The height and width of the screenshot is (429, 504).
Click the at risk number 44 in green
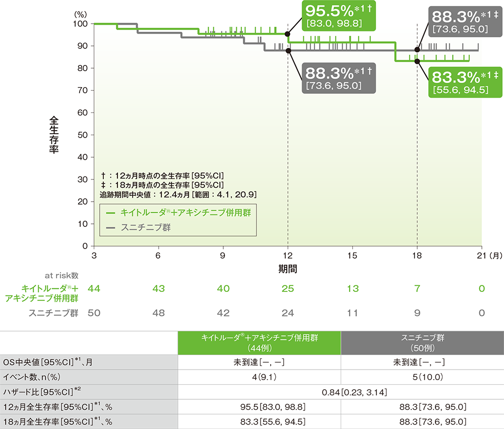pyautogui.click(x=94, y=288)
